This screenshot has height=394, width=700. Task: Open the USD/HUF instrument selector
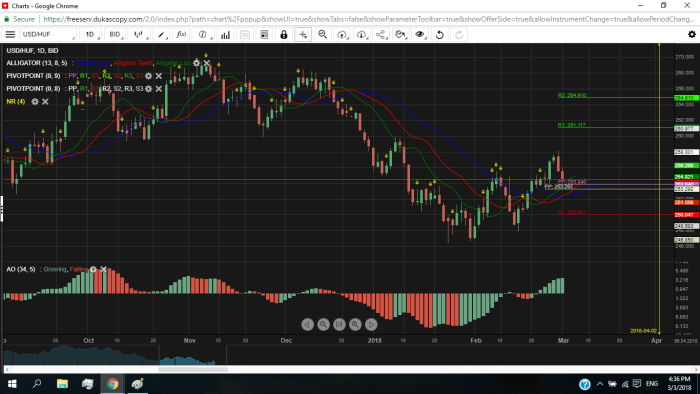pos(48,34)
